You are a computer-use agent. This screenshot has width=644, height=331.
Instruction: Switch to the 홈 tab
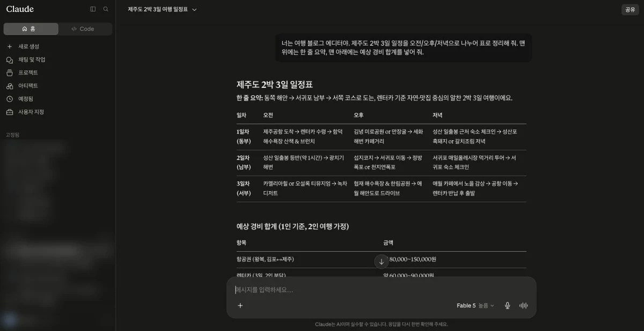coord(31,29)
